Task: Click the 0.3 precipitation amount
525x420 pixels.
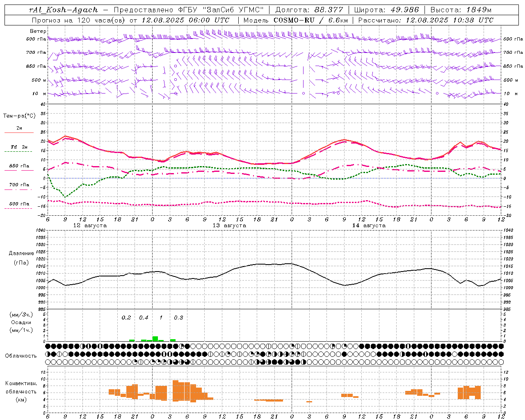Action: click(178, 318)
